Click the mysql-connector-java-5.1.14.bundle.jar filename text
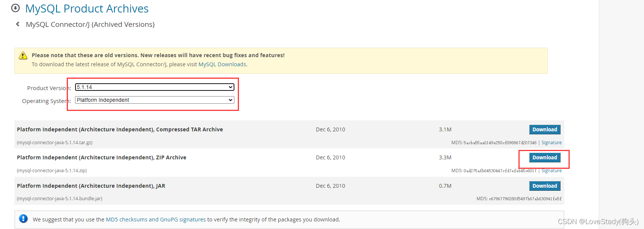The height and width of the screenshot is (229, 644). click(x=60, y=199)
